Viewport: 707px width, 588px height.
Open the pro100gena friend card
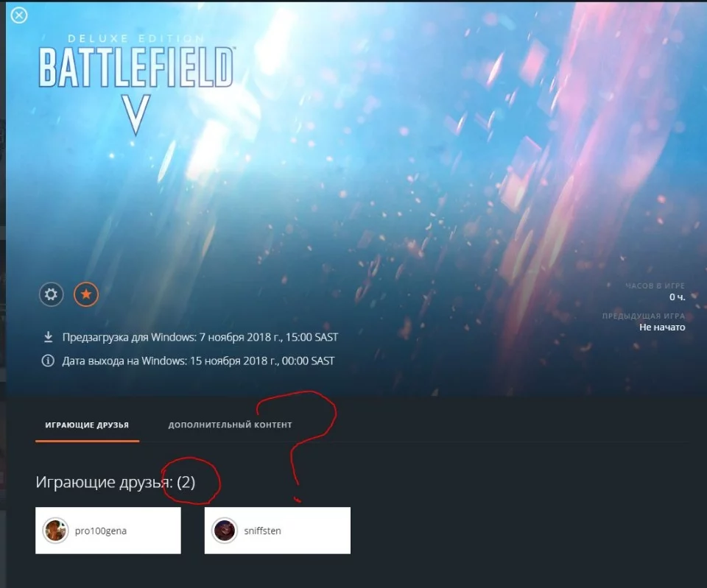[x=108, y=531]
